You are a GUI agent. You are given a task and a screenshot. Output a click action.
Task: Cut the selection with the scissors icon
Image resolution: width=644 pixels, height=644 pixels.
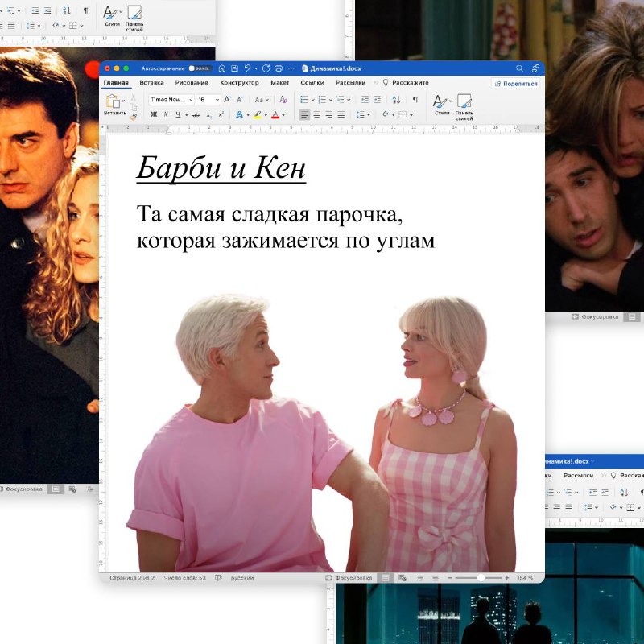click(133, 97)
